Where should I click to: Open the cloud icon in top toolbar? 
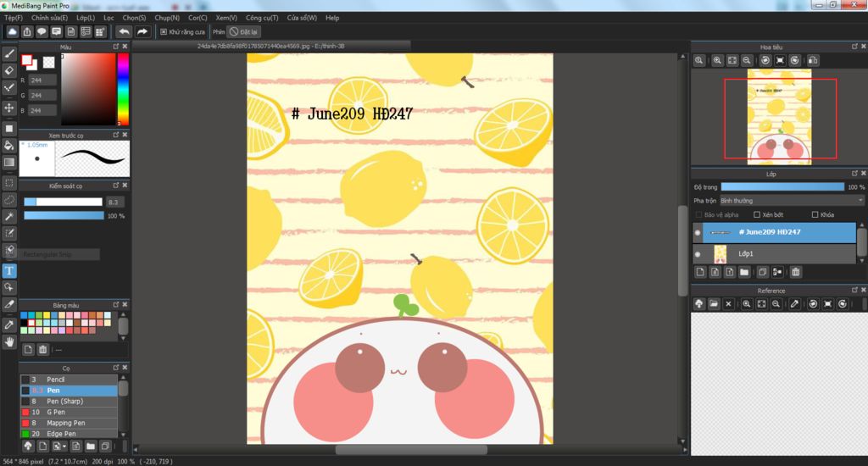12,31
